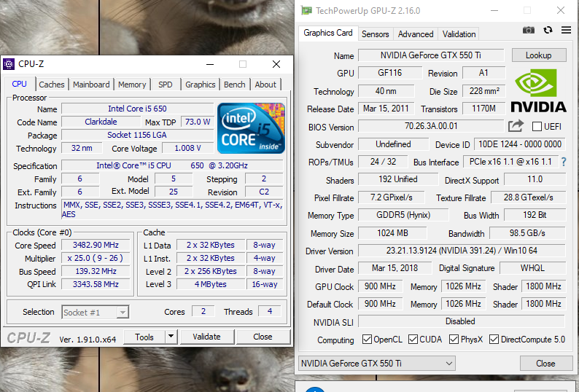Click the Threads value 4
Image resolution: width=579 pixels, height=392 pixels.
(270, 311)
